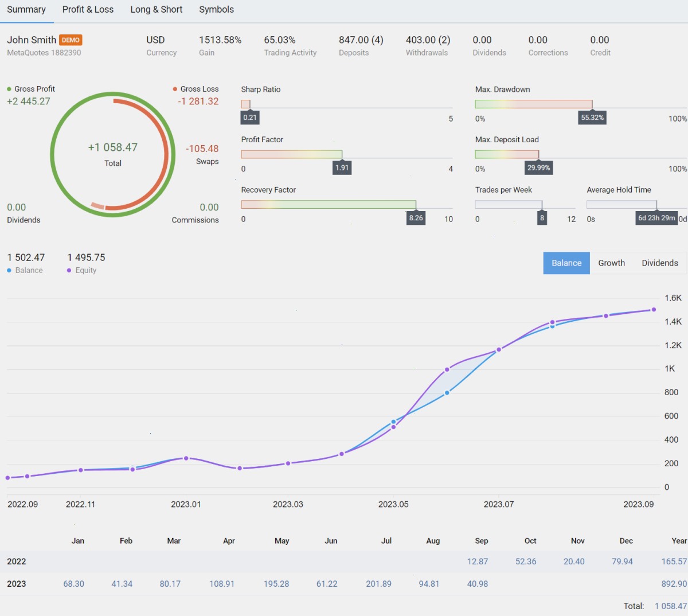Click the green Gross Profit legend dot
The image size is (688, 616).
(x=9, y=89)
